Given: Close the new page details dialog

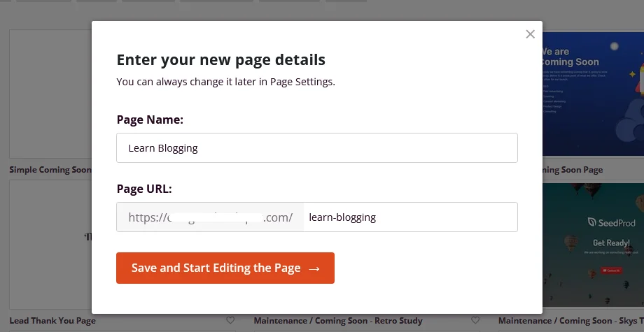Looking at the screenshot, I should tap(530, 34).
